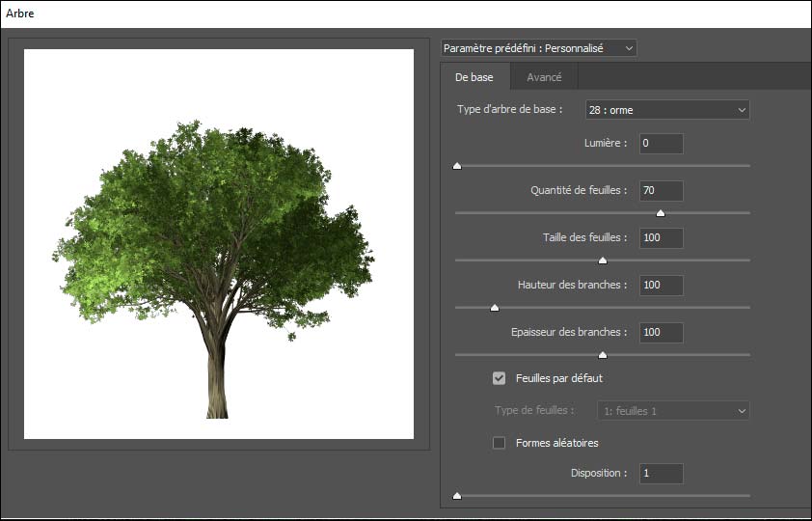Click the Hauteur des branches slider handle
The width and height of the screenshot is (812, 521).
(495, 308)
